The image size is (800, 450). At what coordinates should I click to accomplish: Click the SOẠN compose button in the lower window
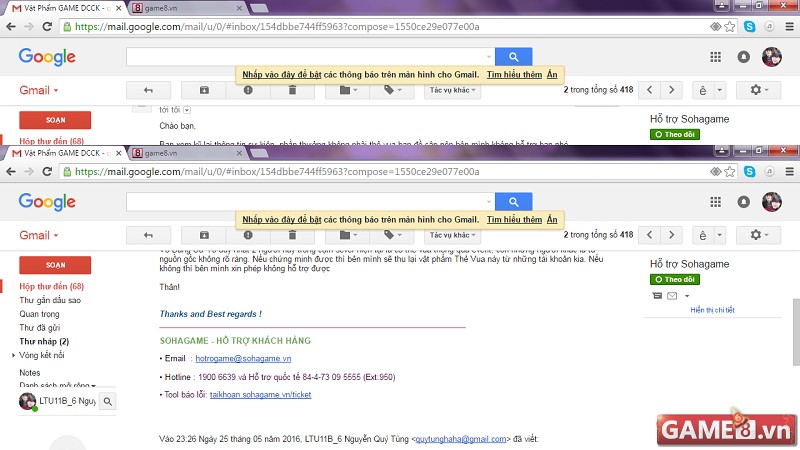point(55,265)
